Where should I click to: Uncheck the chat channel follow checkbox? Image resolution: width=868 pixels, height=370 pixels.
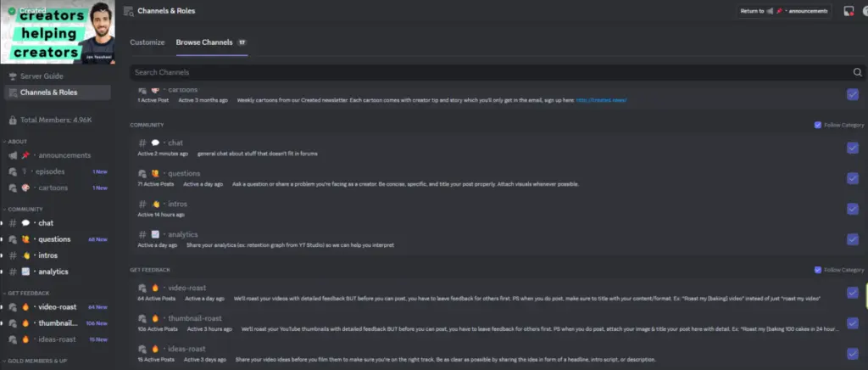coord(852,148)
